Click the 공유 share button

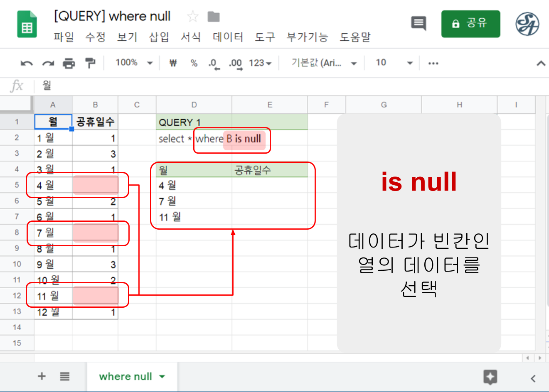click(x=470, y=24)
